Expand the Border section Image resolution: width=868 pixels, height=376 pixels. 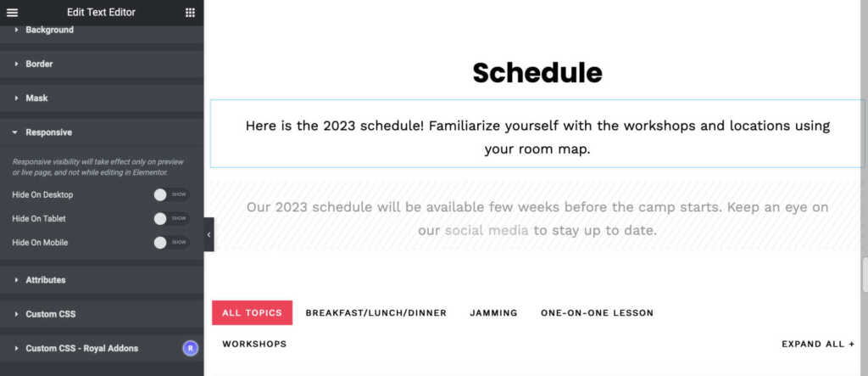click(x=102, y=64)
